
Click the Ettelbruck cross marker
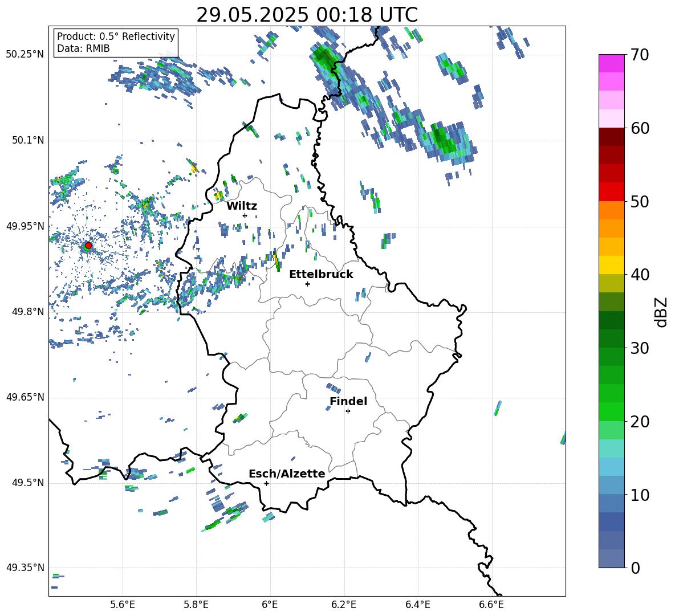pyautogui.click(x=307, y=284)
